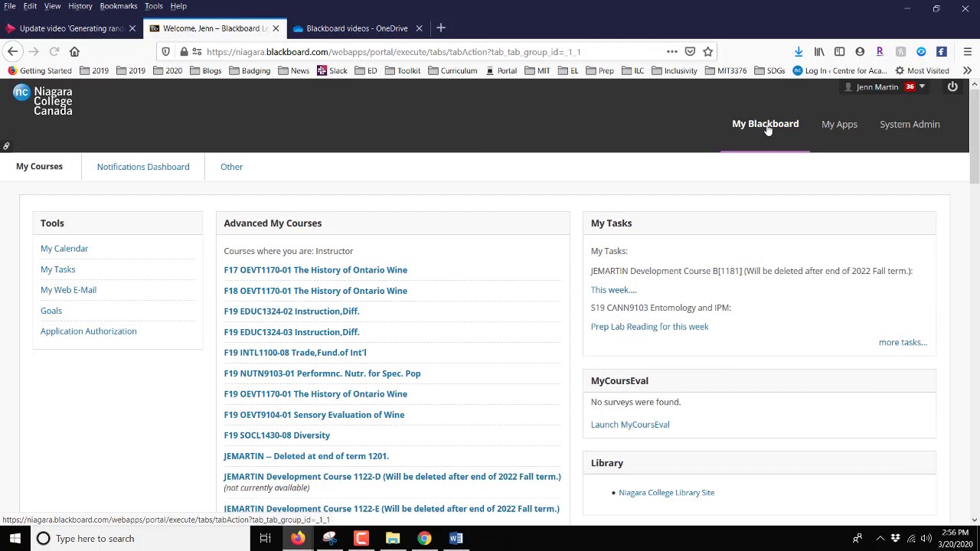Open the Slack bookmark

coord(332,70)
